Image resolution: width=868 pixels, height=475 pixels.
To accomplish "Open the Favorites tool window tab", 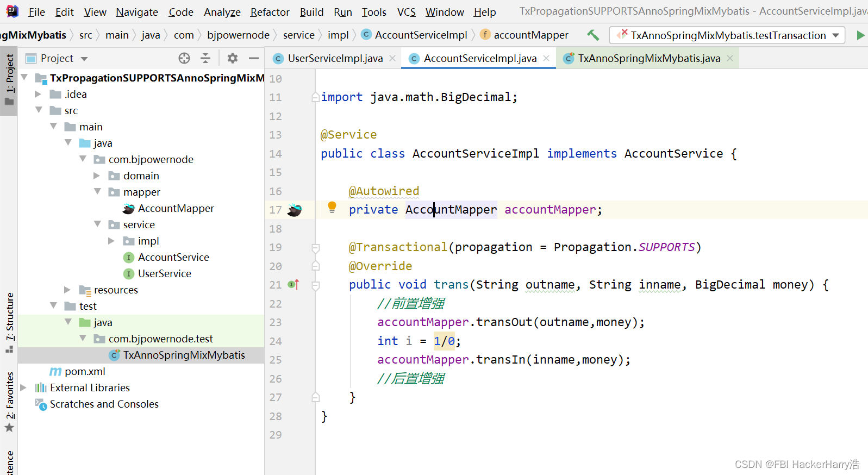I will (x=9, y=402).
